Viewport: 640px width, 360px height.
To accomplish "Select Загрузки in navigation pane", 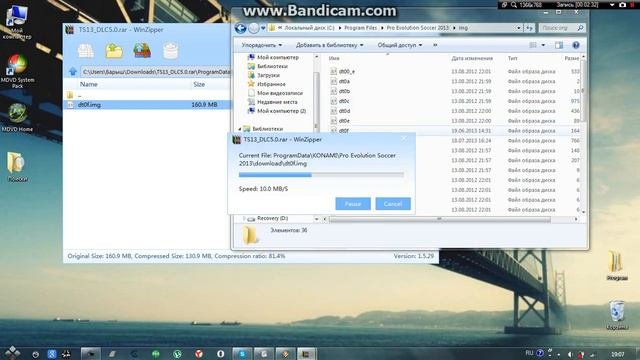I will [268, 76].
